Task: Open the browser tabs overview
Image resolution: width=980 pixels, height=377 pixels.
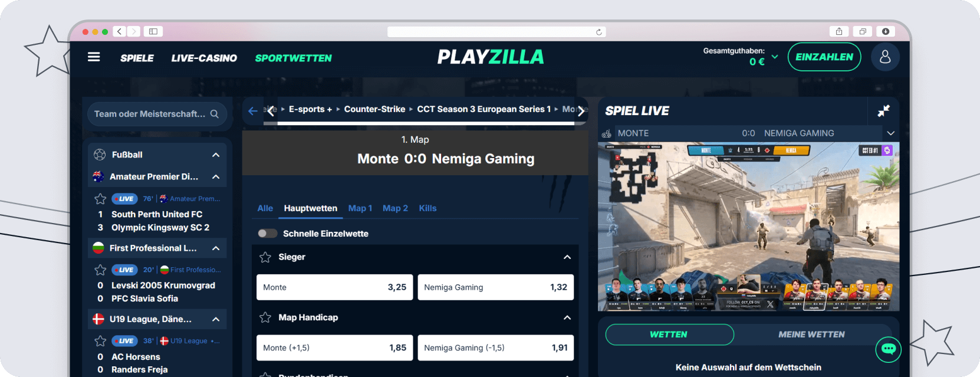Action: click(863, 31)
